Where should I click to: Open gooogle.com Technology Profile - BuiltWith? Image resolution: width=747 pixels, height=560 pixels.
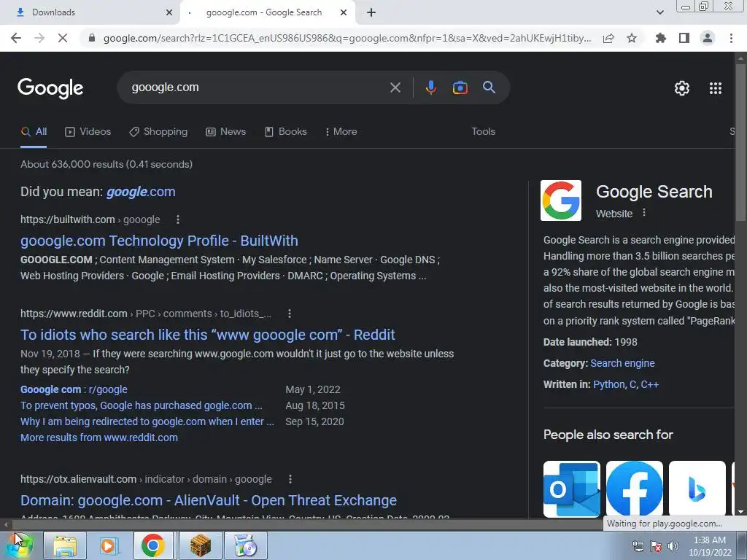pyautogui.click(x=159, y=241)
